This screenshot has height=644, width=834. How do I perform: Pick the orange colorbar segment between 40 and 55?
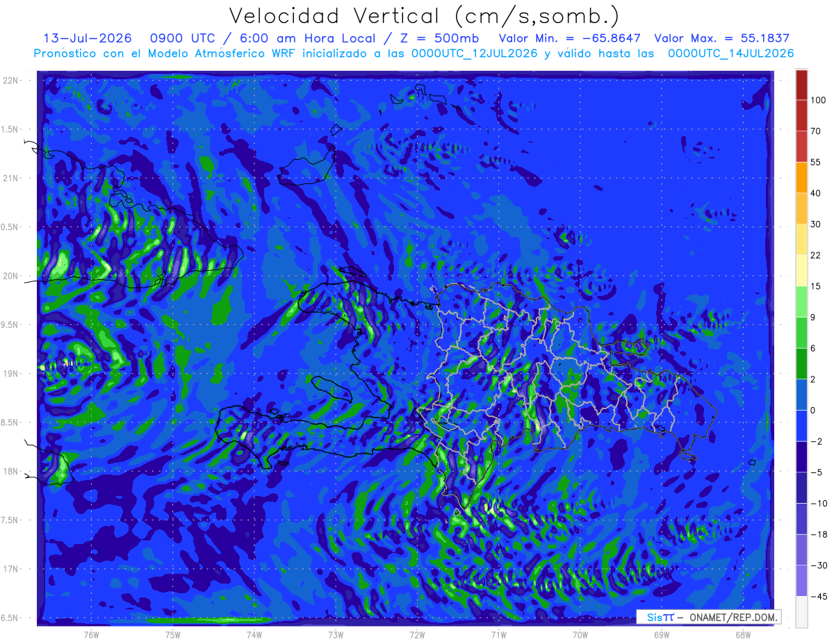tap(801, 177)
